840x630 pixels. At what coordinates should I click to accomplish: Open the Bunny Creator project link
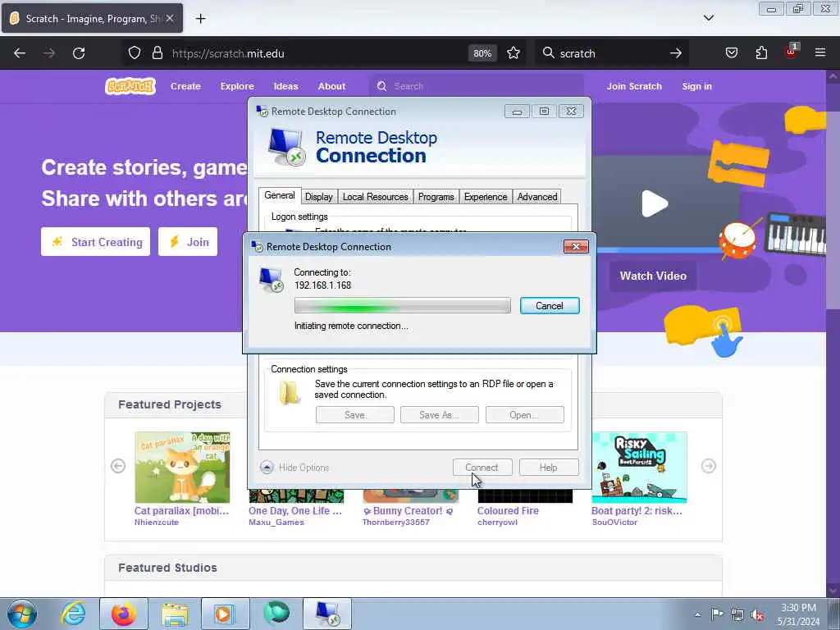tap(408, 510)
